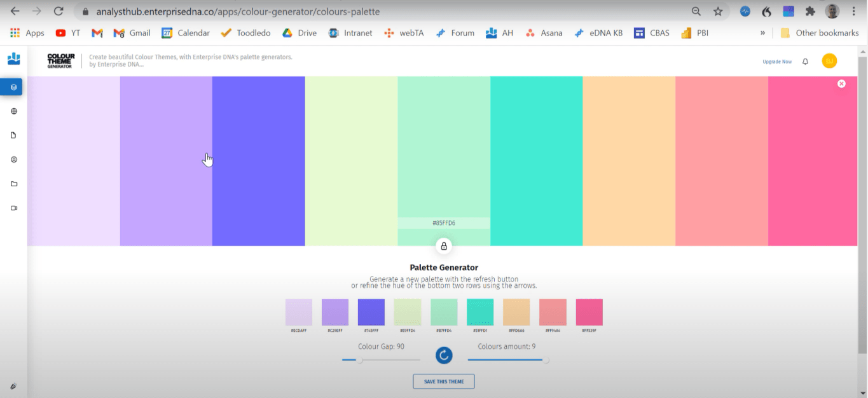Open the Drive bookmark
Screen dimensions: 868x398
point(299,33)
